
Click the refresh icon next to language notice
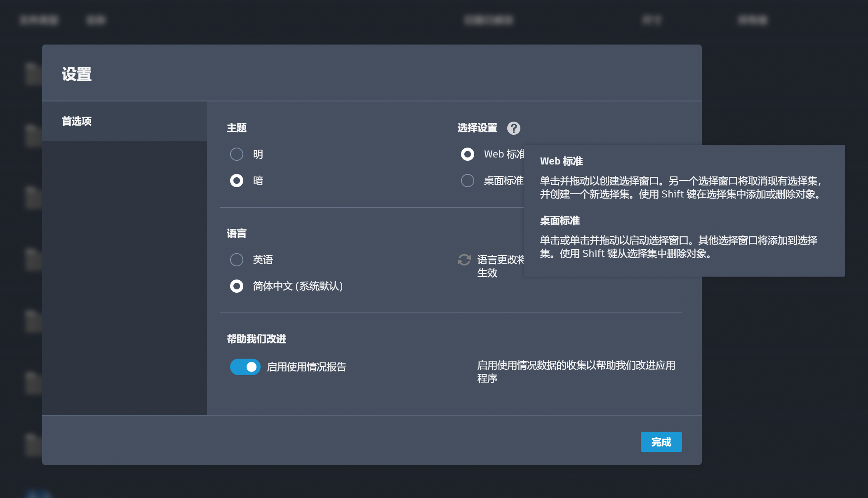(464, 260)
